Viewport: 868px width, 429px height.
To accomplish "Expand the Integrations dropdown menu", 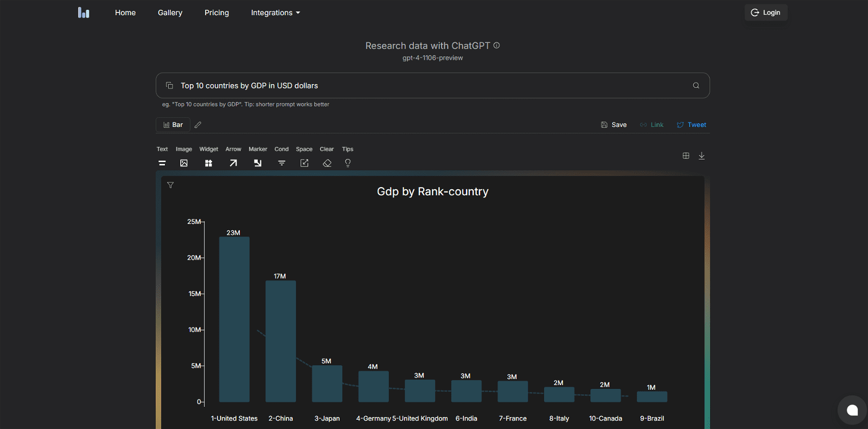I will pos(275,12).
